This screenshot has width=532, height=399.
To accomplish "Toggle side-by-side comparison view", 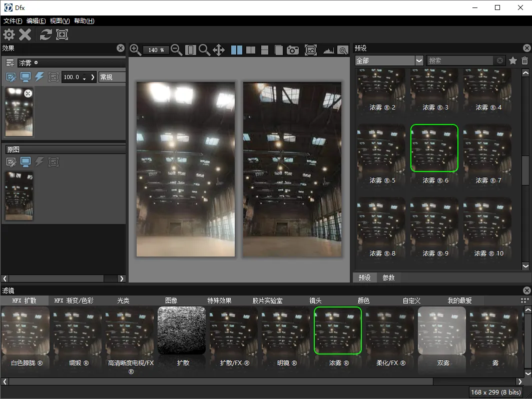I will click(x=237, y=50).
